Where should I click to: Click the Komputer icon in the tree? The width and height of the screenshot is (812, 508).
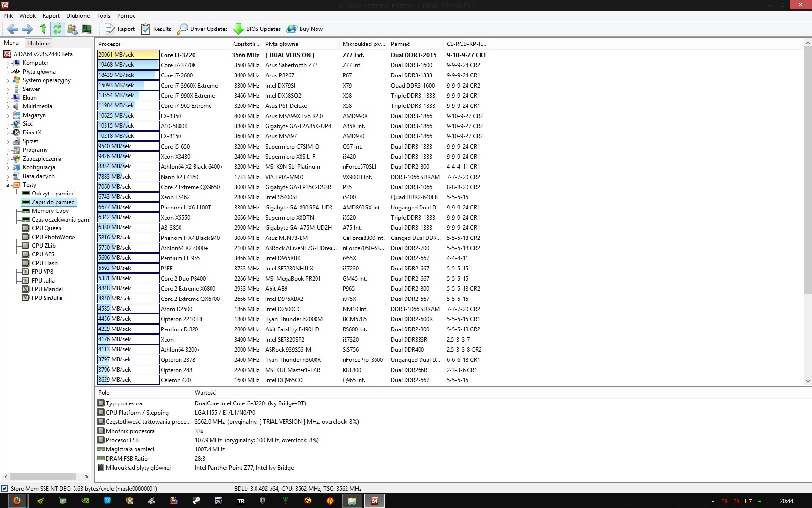[x=16, y=63]
